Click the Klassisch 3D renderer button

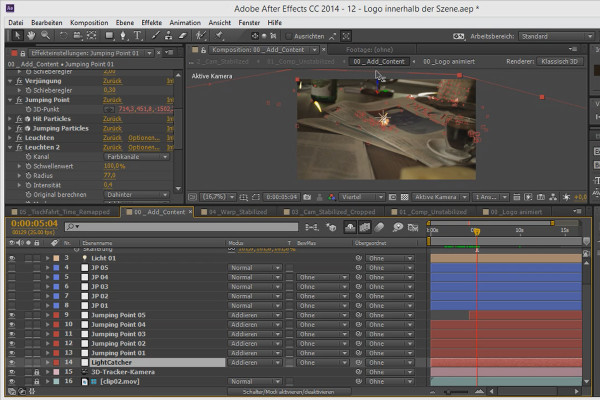click(x=560, y=62)
